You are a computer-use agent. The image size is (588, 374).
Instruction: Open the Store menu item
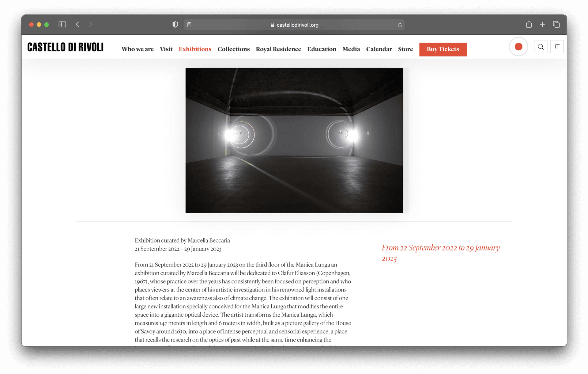point(405,49)
